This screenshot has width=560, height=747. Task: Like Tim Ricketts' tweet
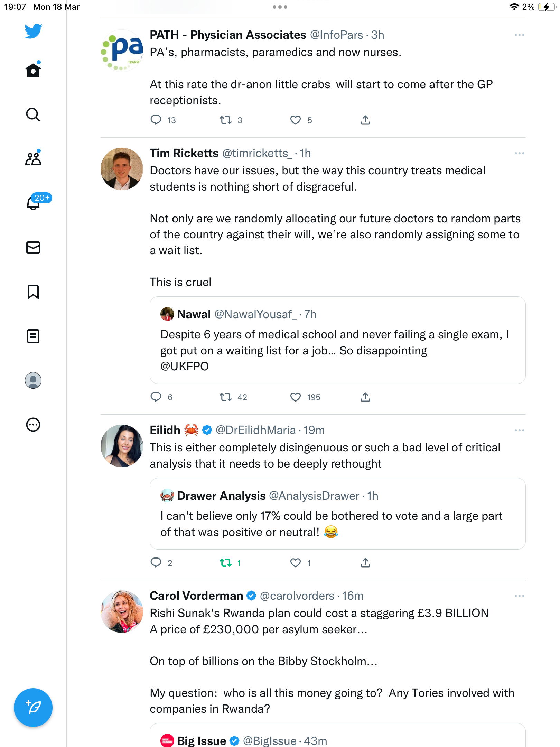296,397
